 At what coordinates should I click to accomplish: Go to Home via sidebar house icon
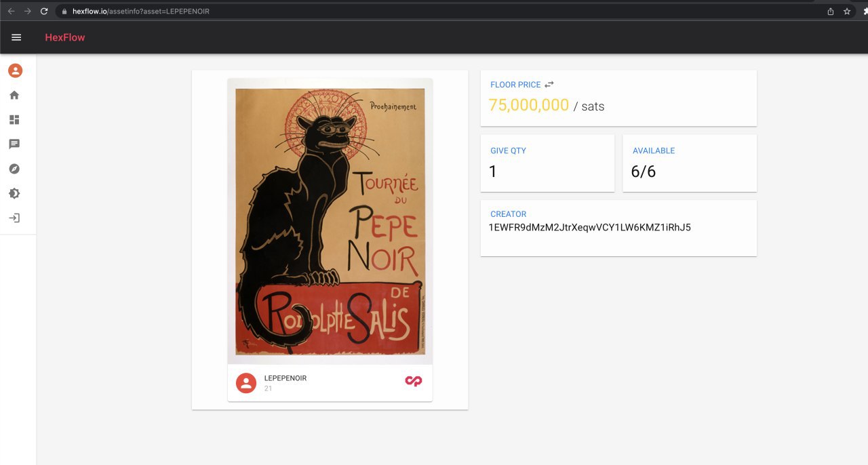(x=14, y=96)
